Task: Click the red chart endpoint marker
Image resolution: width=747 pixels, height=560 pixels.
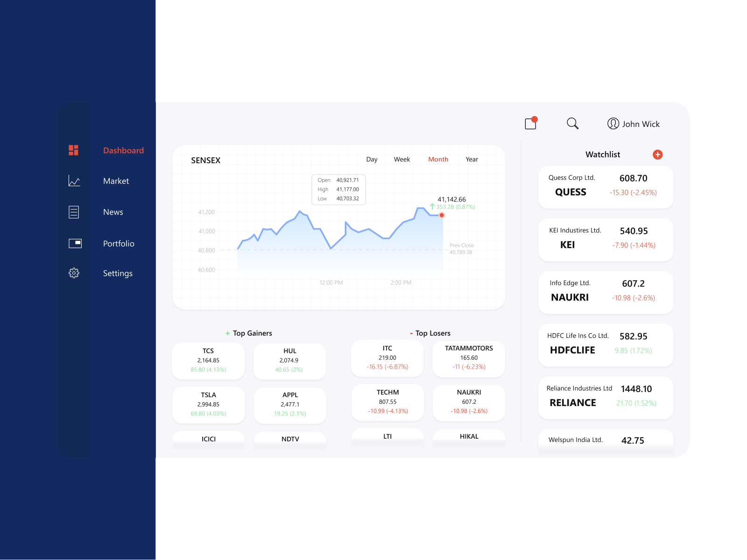Action: click(442, 215)
